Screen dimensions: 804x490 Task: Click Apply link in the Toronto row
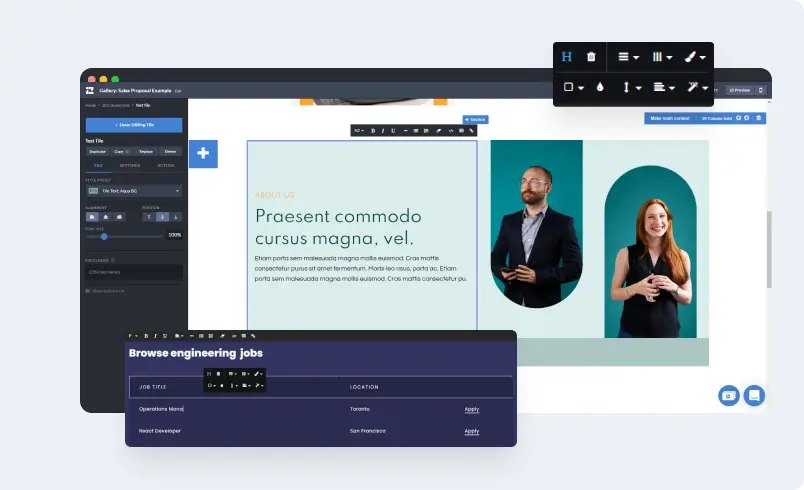click(x=472, y=410)
